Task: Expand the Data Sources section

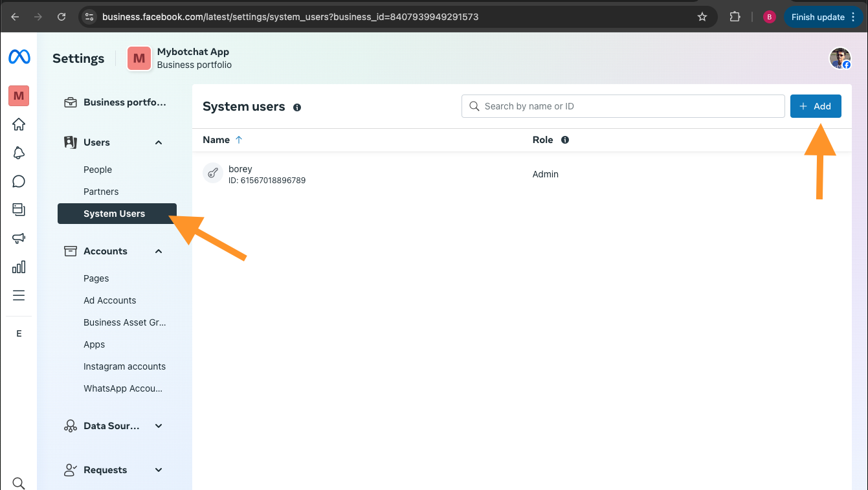Action: [x=159, y=426]
